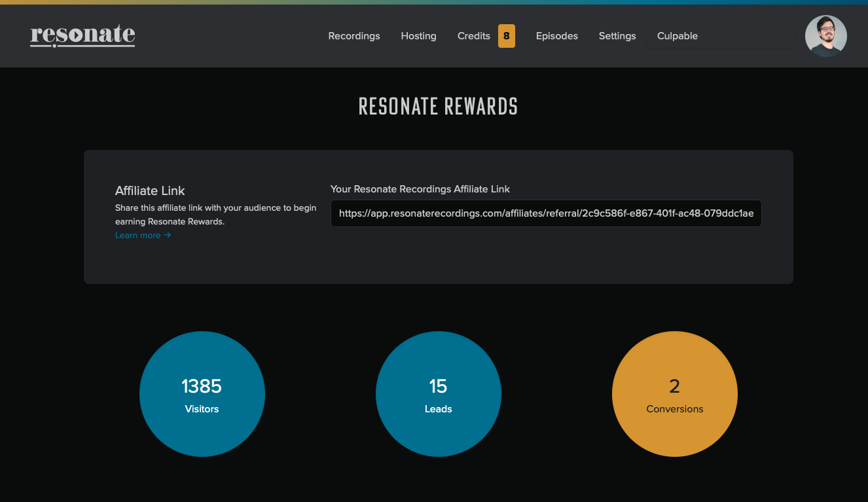Follow the Learn more link
868x502 pixels.
143,235
